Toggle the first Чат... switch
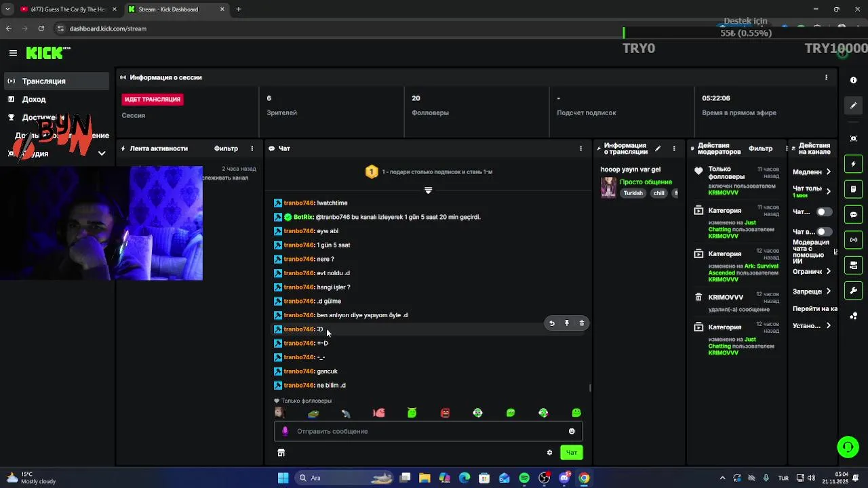 [x=824, y=212]
